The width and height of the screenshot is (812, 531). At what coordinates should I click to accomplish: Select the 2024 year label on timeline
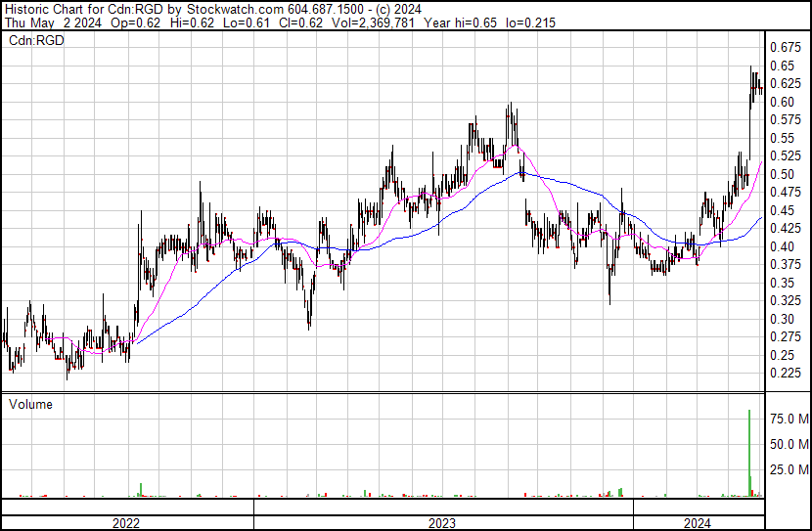pos(697,523)
